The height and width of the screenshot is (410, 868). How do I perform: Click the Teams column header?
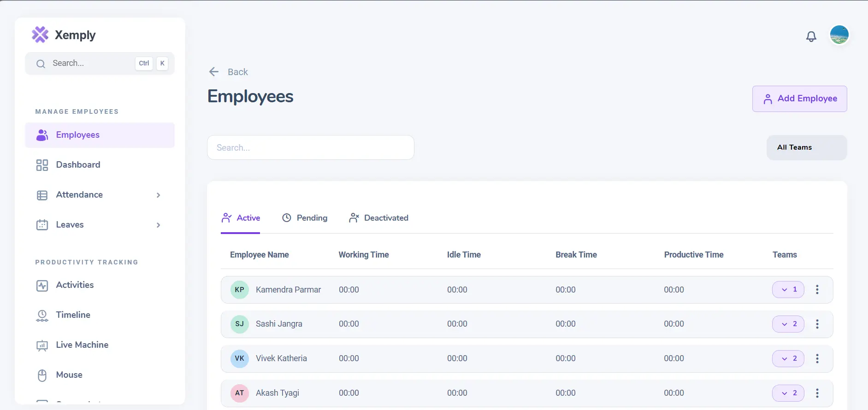pos(785,255)
